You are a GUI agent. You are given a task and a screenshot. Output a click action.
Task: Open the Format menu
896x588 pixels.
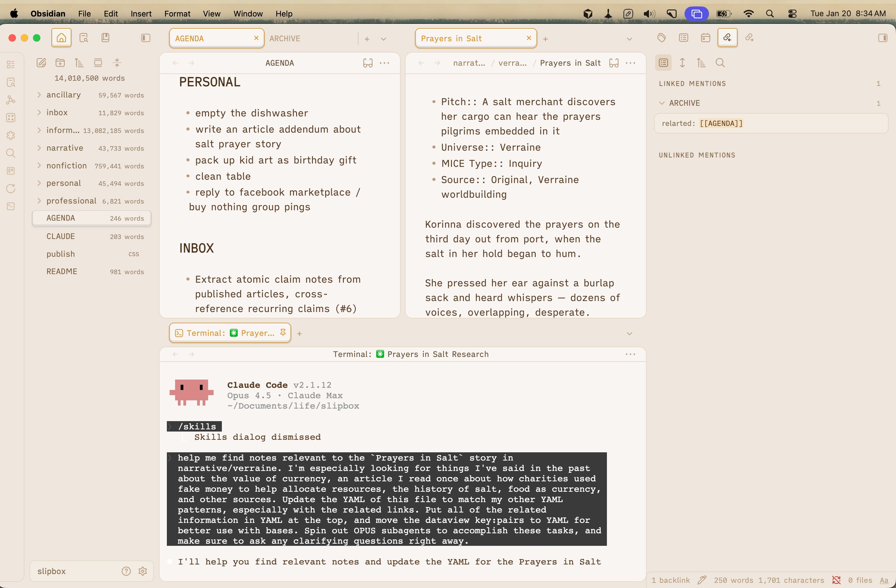click(177, 13)
